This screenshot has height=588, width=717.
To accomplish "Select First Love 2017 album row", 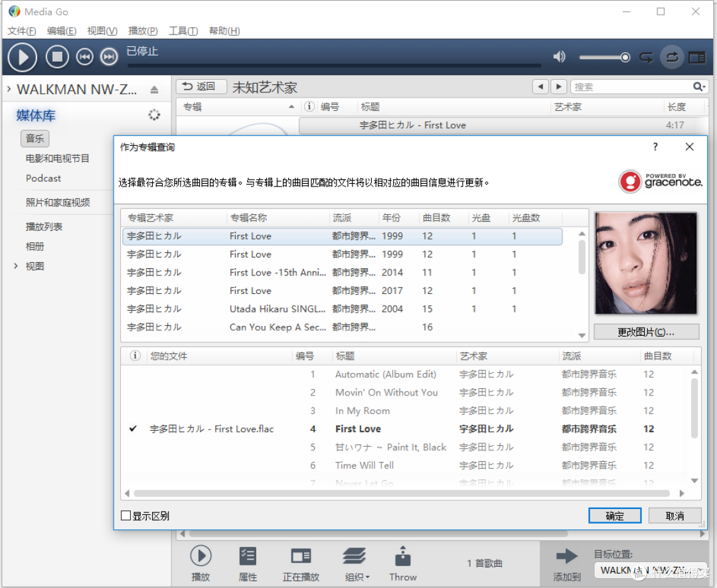I will (x=342, y=291).
